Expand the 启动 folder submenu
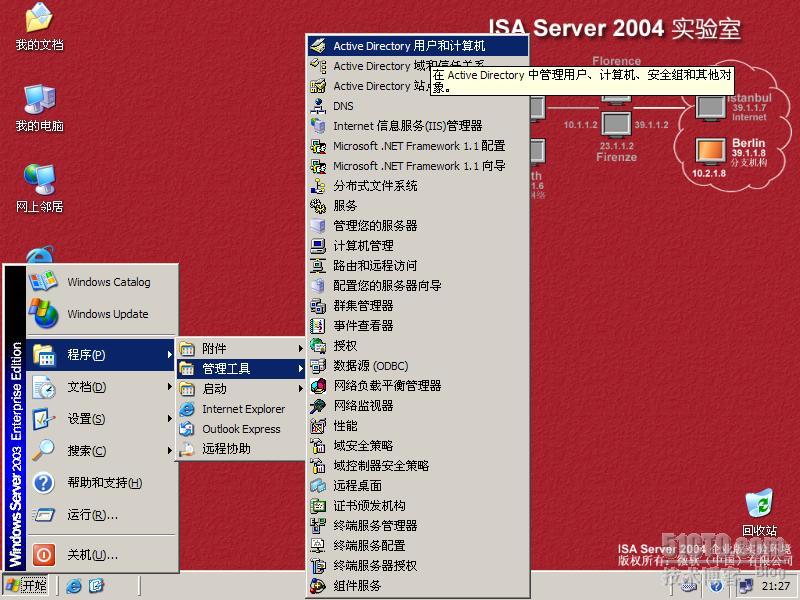 [241, 389]
